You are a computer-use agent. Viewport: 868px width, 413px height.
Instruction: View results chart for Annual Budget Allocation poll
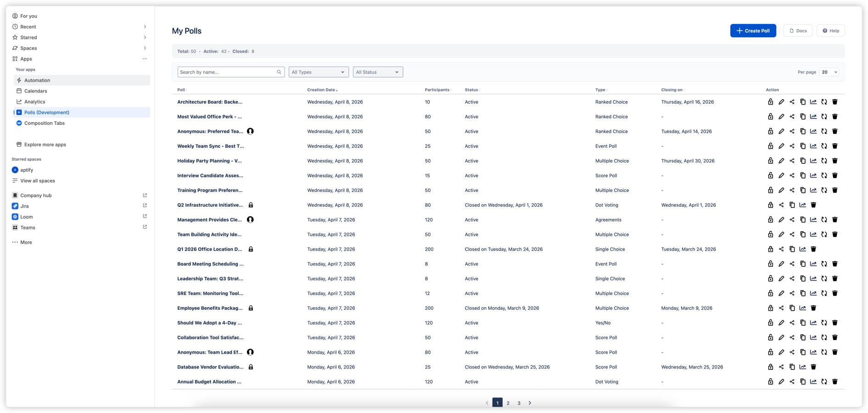(x=813, y=381)
